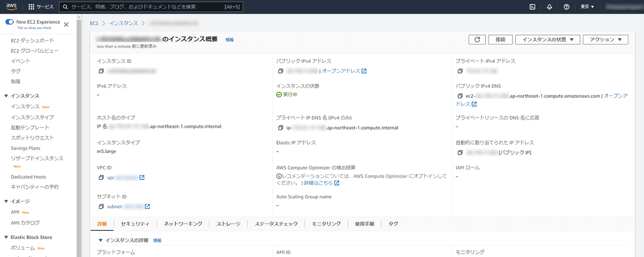Open the CloudShell terminal icon
Screen dimensions: 644x257
pyautogui.click(x=532, y=7)
